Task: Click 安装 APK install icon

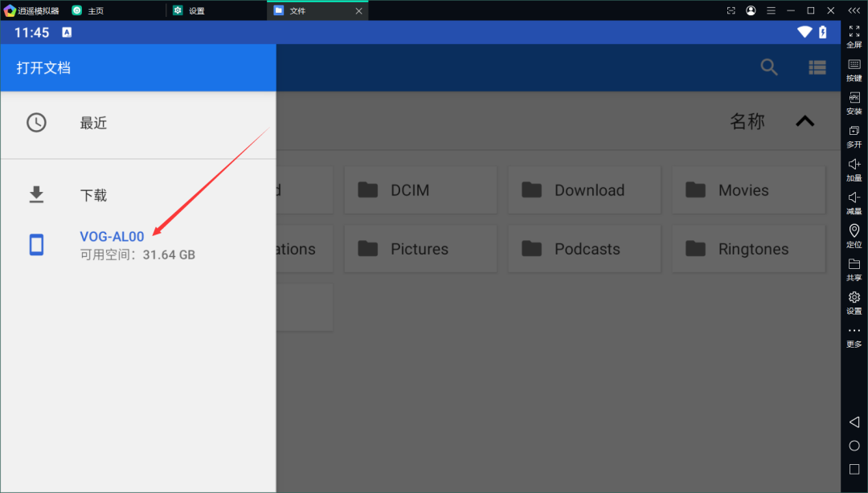Action: 854,103
